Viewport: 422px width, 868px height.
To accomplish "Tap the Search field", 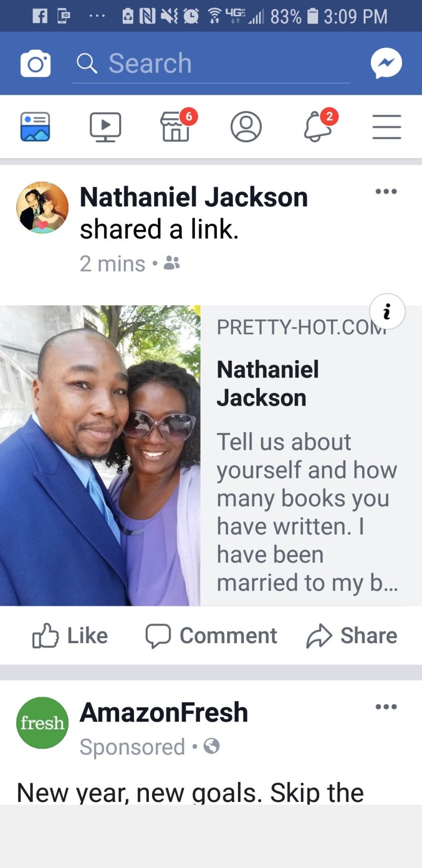I will [x=211, y=64].
